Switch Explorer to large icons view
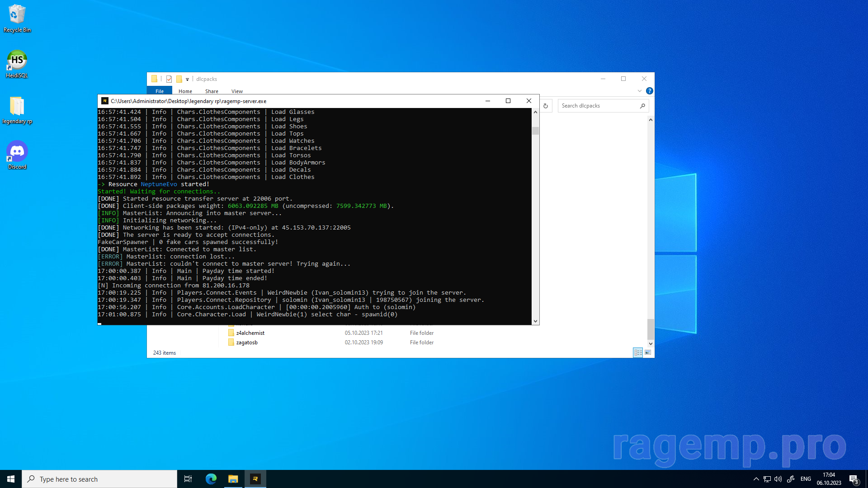The width and height of the screenshot is (868, 488). pyautogui.click(x=648, y=352)
